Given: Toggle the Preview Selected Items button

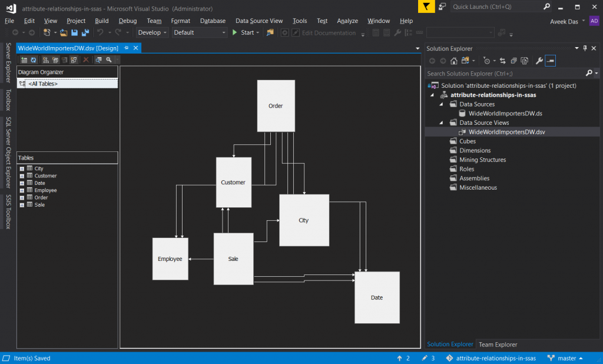Looking at the screenshot, I should pyautogui.click(x=550, y=61).
